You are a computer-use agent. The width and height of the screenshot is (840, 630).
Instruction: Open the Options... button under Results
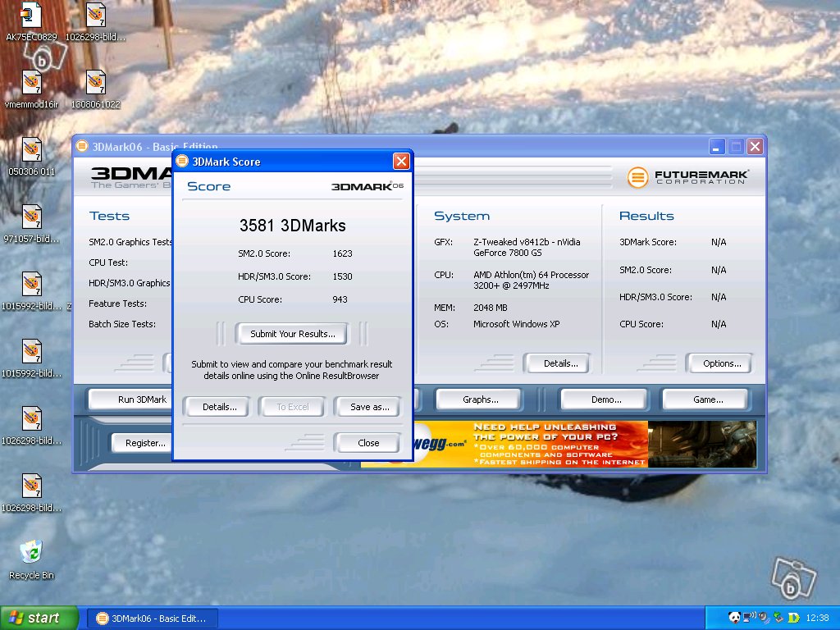click(719, 363)
